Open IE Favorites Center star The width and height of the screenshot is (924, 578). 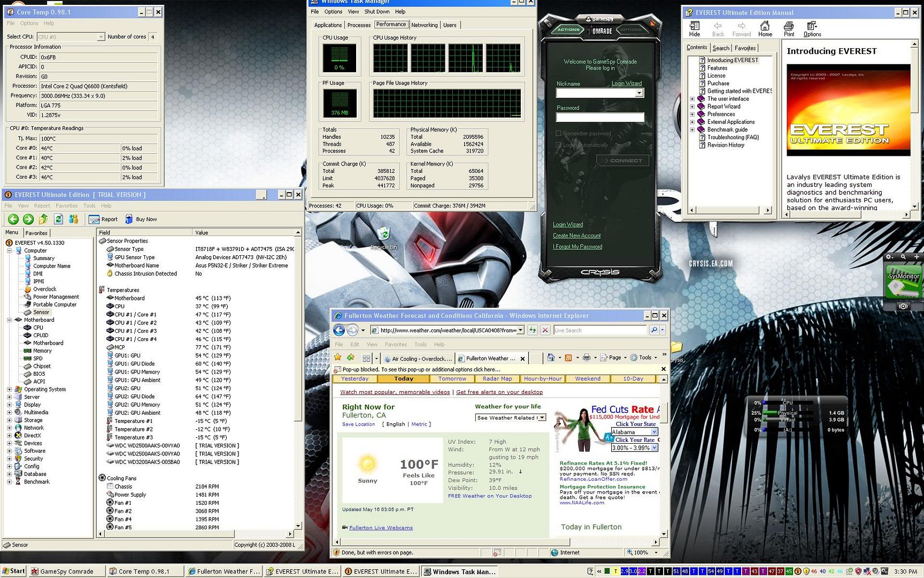click(x=338, y=358)
